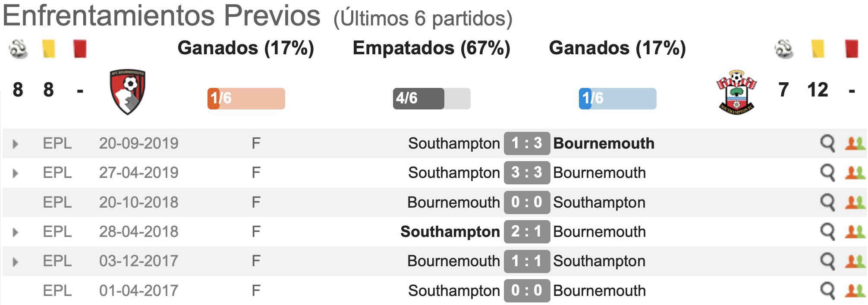Click the left yellow card icon
The width and height of the screenshot is (868, 305).
(x=49, y=49)
